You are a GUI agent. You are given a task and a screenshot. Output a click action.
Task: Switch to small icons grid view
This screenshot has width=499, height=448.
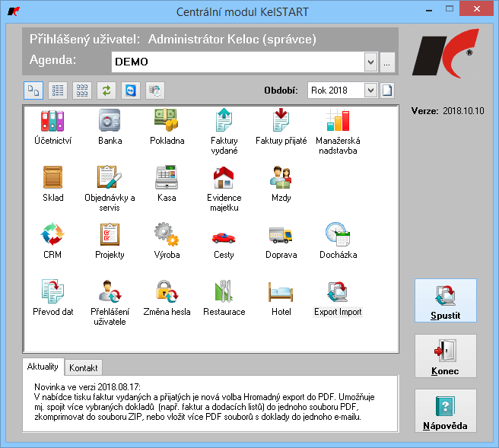pos(82,91)
